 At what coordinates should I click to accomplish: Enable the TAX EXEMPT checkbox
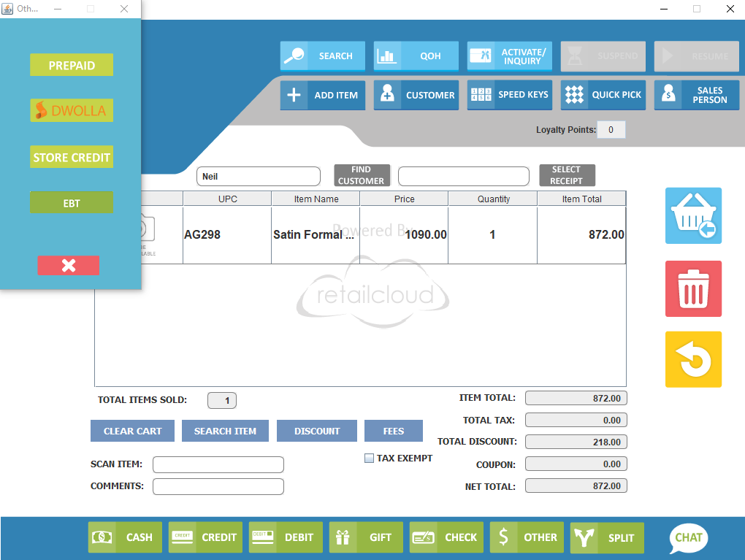369,459
